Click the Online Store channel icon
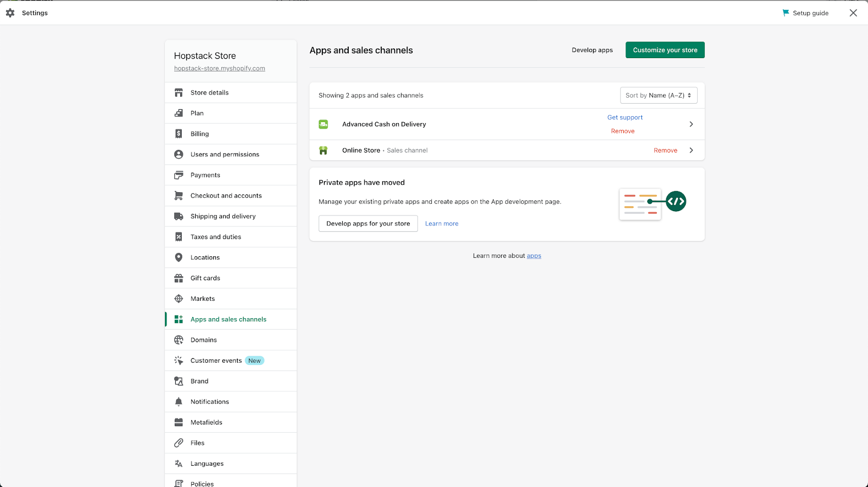The image size is (868, 487). (323, 150)
